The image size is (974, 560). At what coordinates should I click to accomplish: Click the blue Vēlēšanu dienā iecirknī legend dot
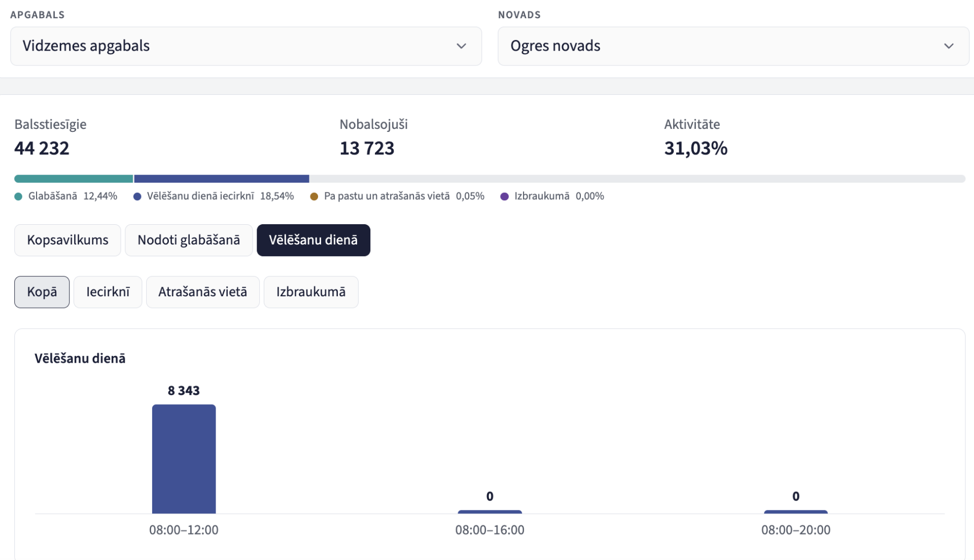(137, 196)
